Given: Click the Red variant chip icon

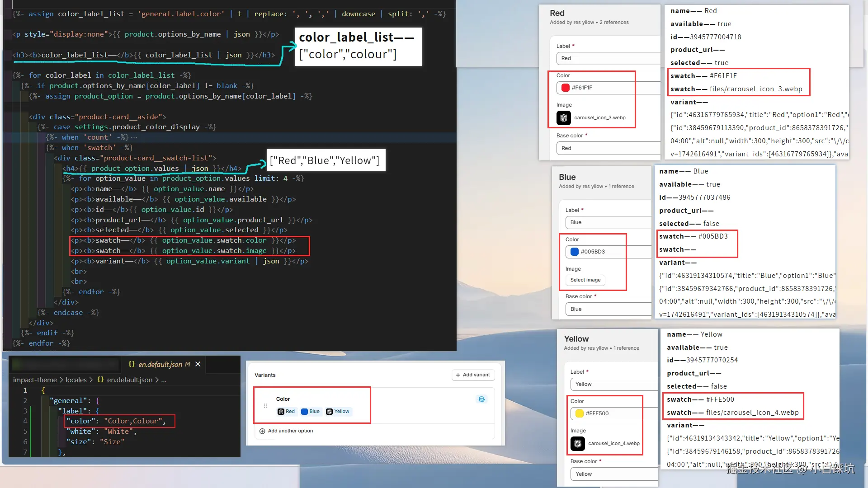Looking at the screenshot, I should click(x=281, y=412).
